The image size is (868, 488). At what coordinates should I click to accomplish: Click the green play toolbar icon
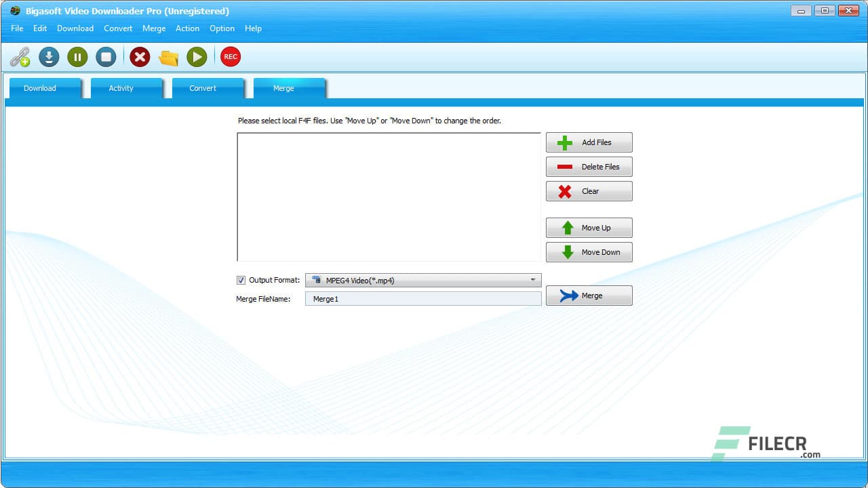(x=197, y=57)
